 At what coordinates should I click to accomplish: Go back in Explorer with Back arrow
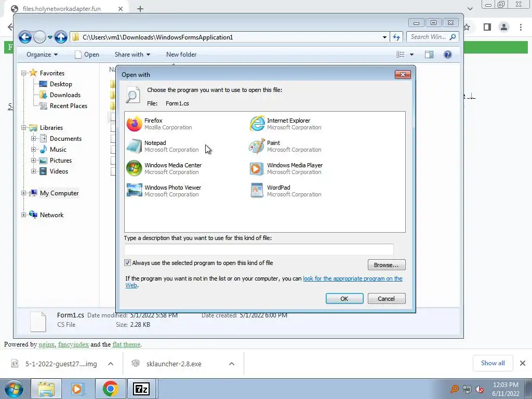click(x=25, y=37)
